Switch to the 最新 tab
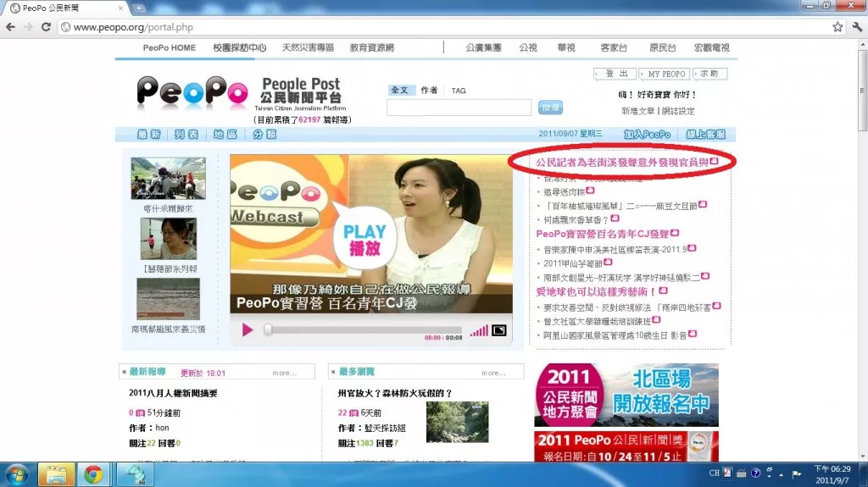The height and width of the screenshot is (487, 868). pyautogui.click(x=148, y=135)
